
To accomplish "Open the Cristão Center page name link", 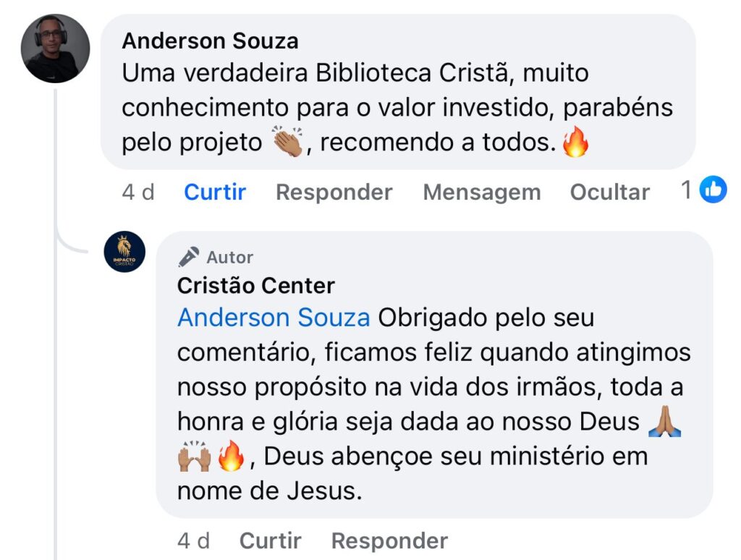I will coord(256,286).
